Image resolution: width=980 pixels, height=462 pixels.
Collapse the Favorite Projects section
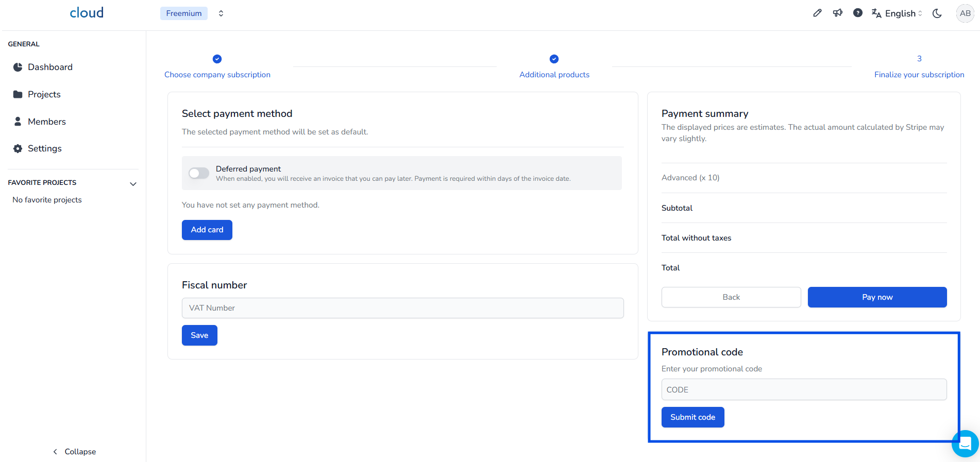tap(133, 184)
